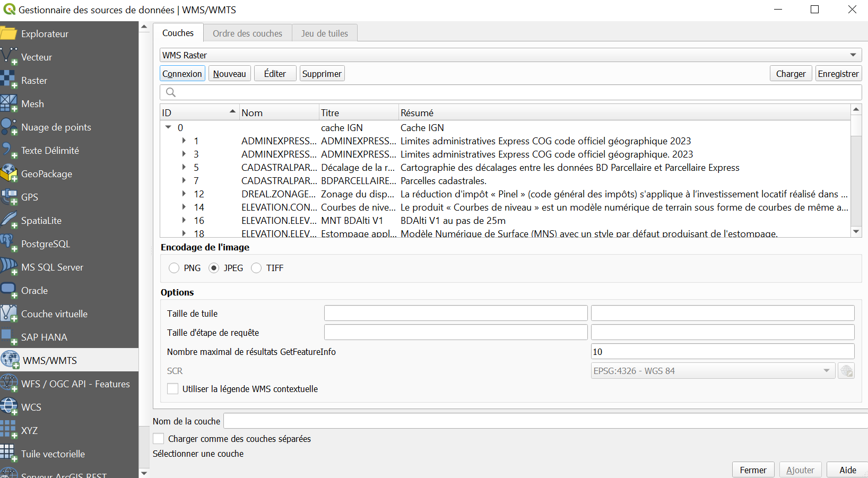The image size is (868, 478).
Task: Collapse the cache IGN tree node
Action: pyautogui.click(x=168, y=127)
